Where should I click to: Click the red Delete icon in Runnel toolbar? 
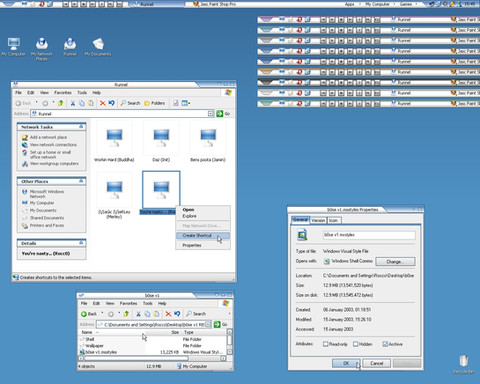pyautogui.click(x=103, y=103)
